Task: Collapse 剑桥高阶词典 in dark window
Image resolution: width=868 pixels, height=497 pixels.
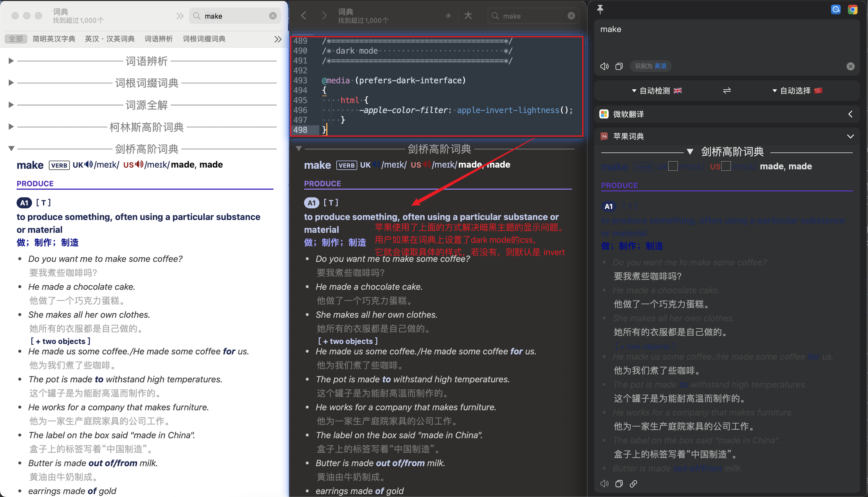Action: pyautogui.click(x=299, y=149)
